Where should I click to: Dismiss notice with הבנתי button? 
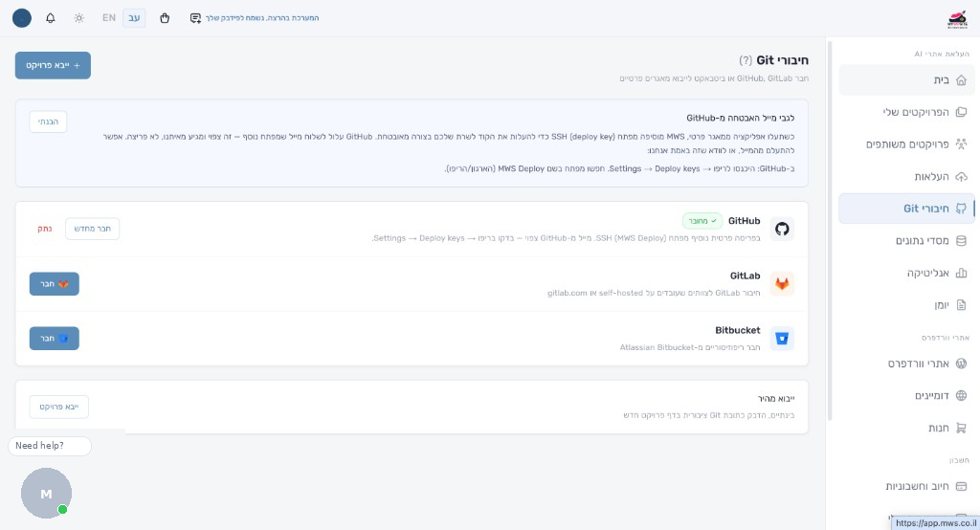(x=48, y=121)
